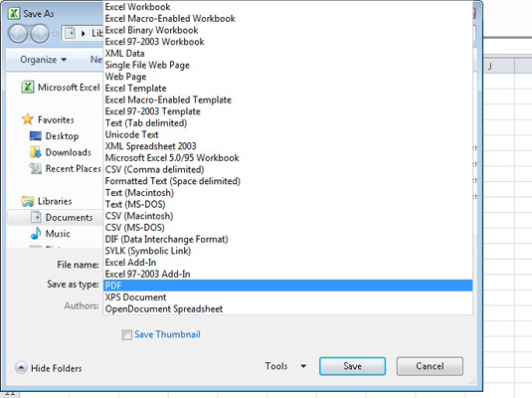The image size is (532, 398).
Task: Expand the address bar path arrow
Action: pos(84,34)
